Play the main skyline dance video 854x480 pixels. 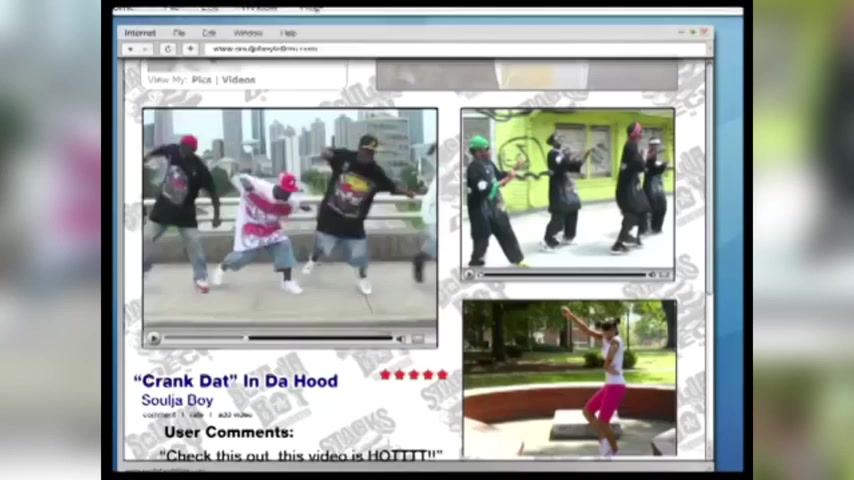coord(154,339)
